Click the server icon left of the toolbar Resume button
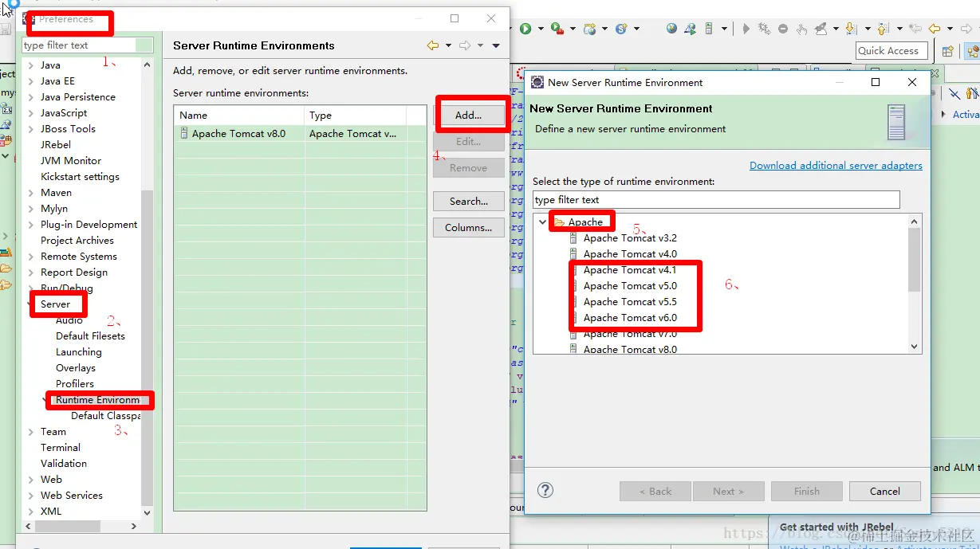This screenshot has height=549, width=980. click(709, 29)
